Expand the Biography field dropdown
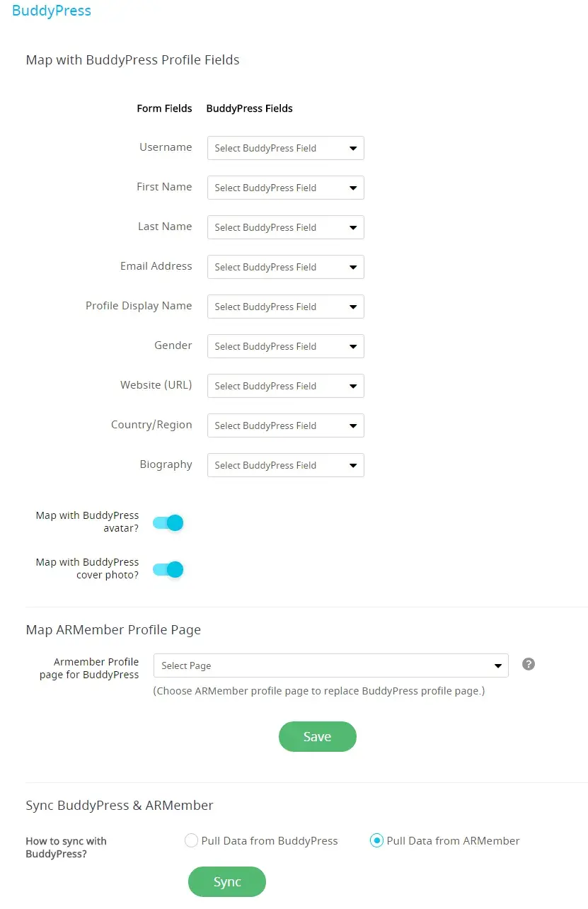The width and height of the screenshot is (588, 909). point(285,465)
